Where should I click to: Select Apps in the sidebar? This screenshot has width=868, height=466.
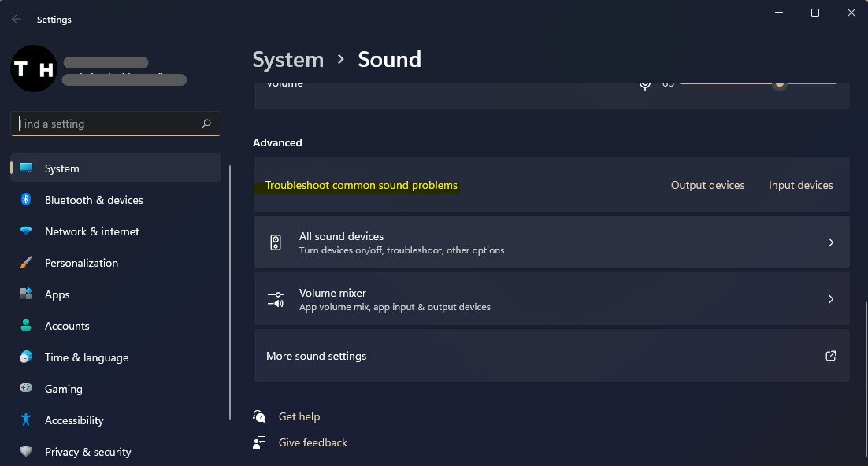[x=57, y=294]
